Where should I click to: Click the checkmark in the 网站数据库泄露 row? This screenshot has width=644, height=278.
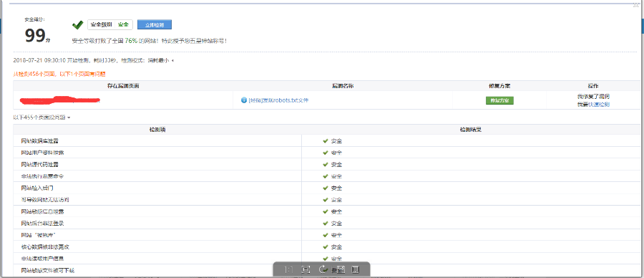(x=326, y=141)
